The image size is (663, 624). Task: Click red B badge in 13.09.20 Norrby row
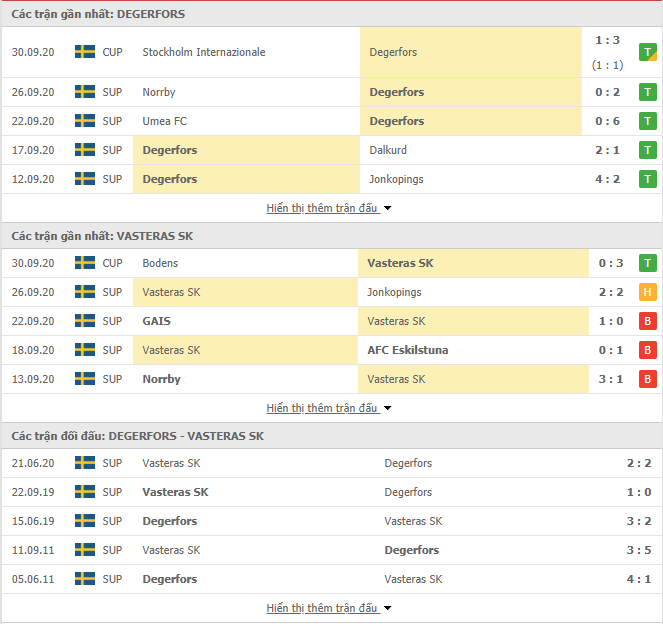tap(648, 379)
